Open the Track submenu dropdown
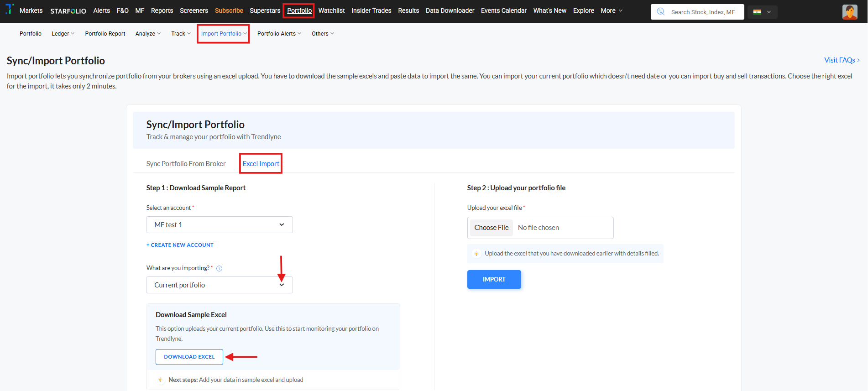 point(181,34)
